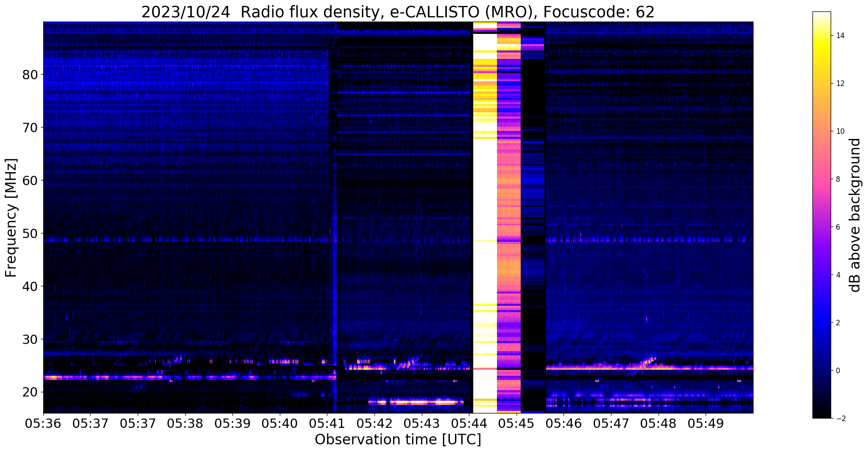Click the 70 MHz frequency tick label
Viewport: 868px width, 452px height.
[30, 128]
